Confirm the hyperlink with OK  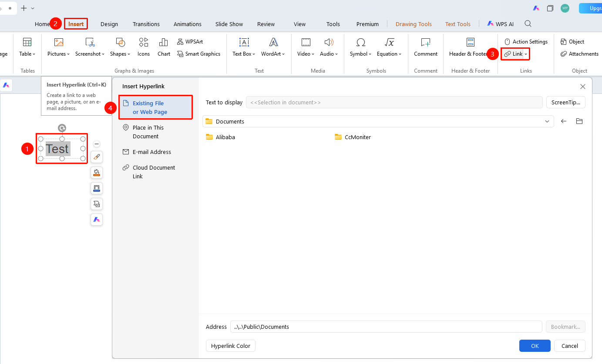pyautogui.click(x=535, y=346)
